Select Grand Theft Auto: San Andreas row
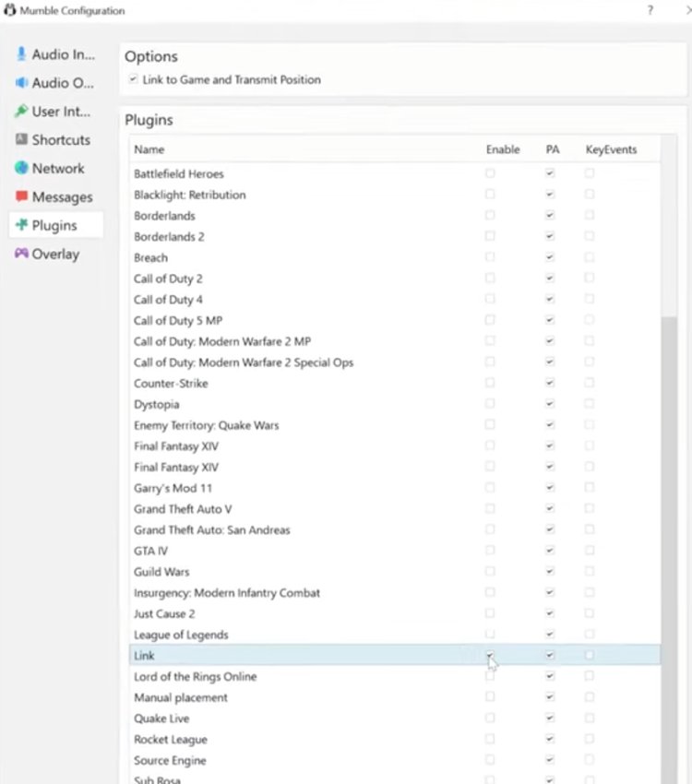This screenshot has height=784, width=692. (x=395, y=529)
